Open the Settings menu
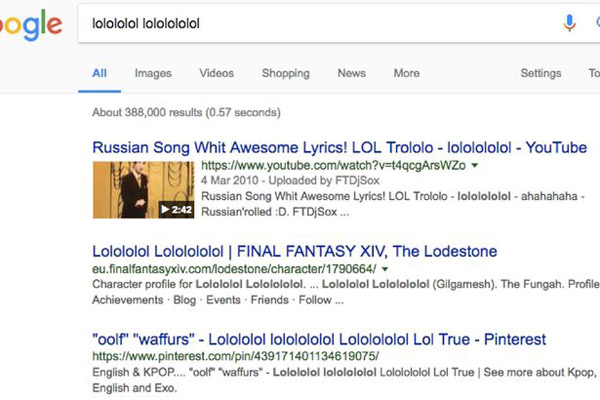 (x=540, y=73)
